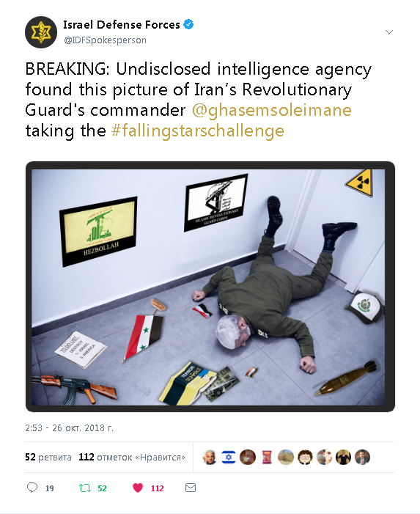Click the red heart like icon
Screen dimensions: 420x514
[x=138, y=488]
